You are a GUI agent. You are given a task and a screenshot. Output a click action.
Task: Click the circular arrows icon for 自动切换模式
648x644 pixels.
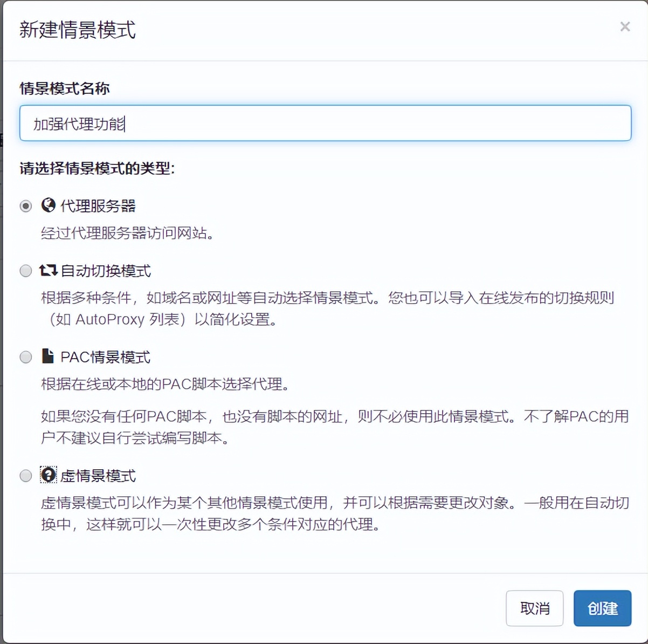pyautogui.click(x=48, y=270)
